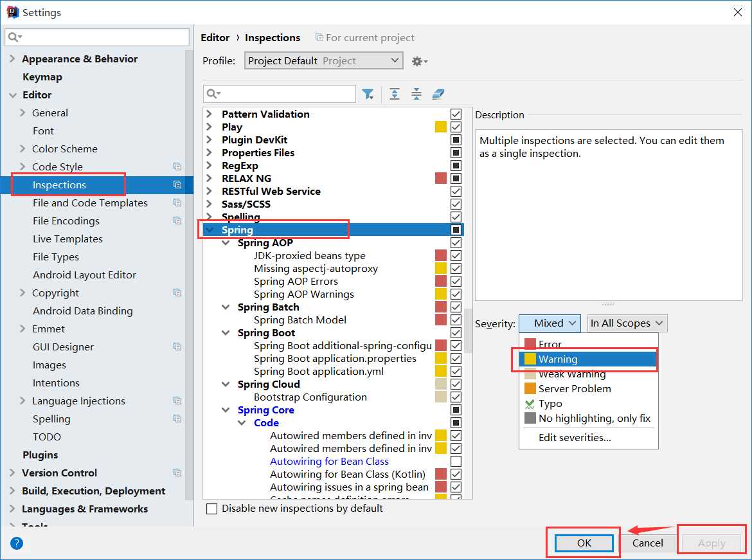Open File Types settings page
The height and width of the screenshot is (560, 752).
pyautogui.click(x=56, y=257)
